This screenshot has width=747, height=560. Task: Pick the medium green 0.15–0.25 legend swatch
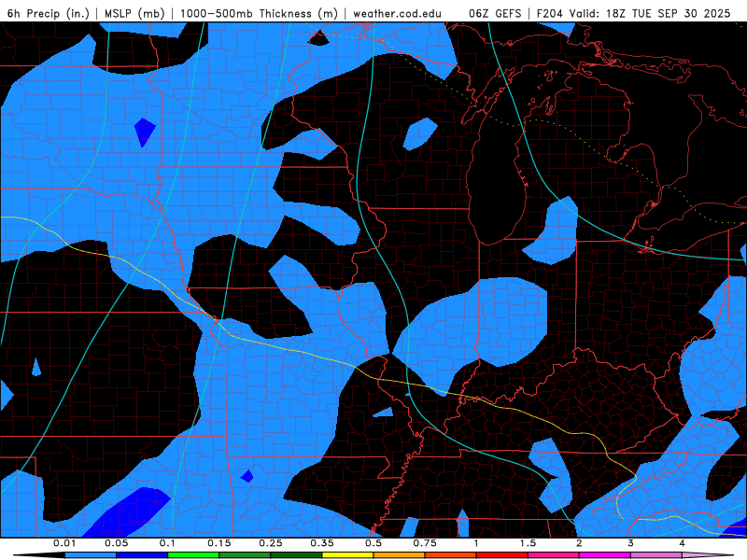[x=245, y=555]
